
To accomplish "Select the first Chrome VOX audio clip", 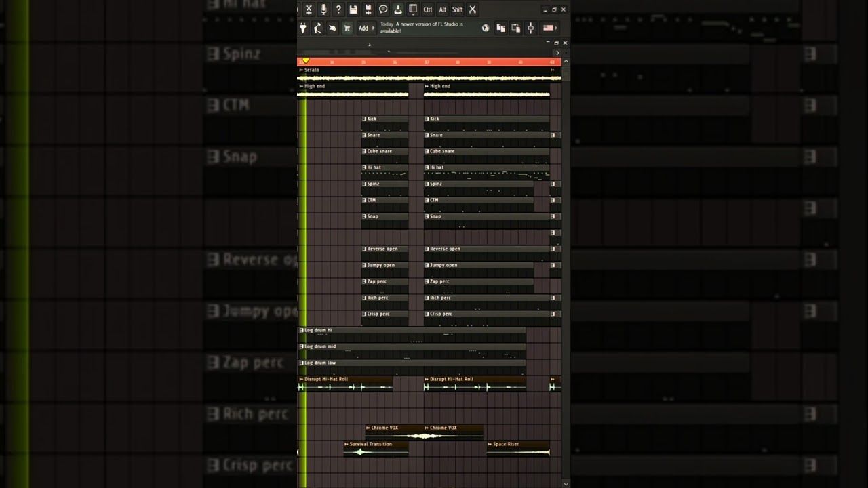I will pyautogui.click(x=394, y=432).
